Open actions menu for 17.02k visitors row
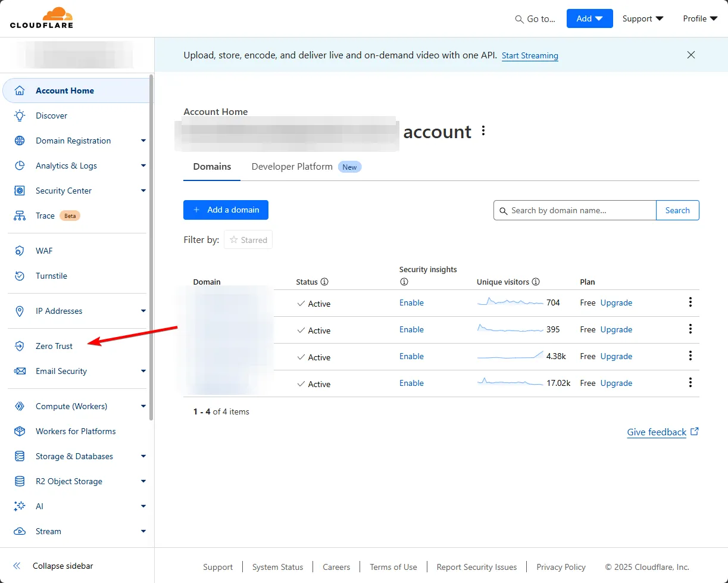The height and width of the screenshot is (583, 728). point(690,382)
